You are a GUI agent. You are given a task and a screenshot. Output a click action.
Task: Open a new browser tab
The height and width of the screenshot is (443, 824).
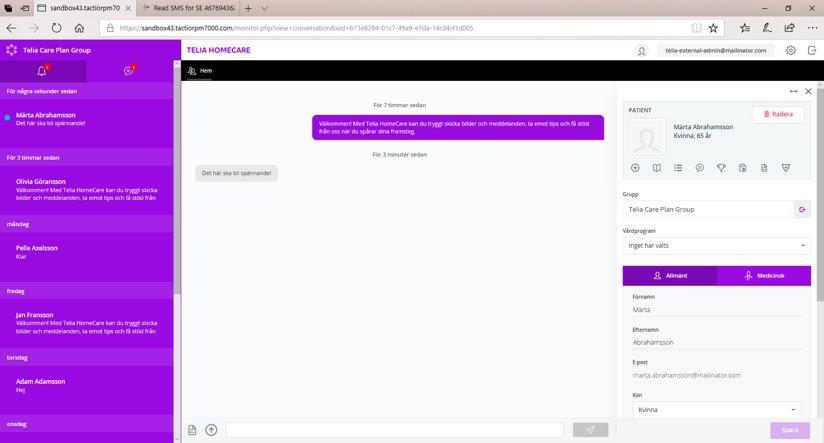coord(248,8)
